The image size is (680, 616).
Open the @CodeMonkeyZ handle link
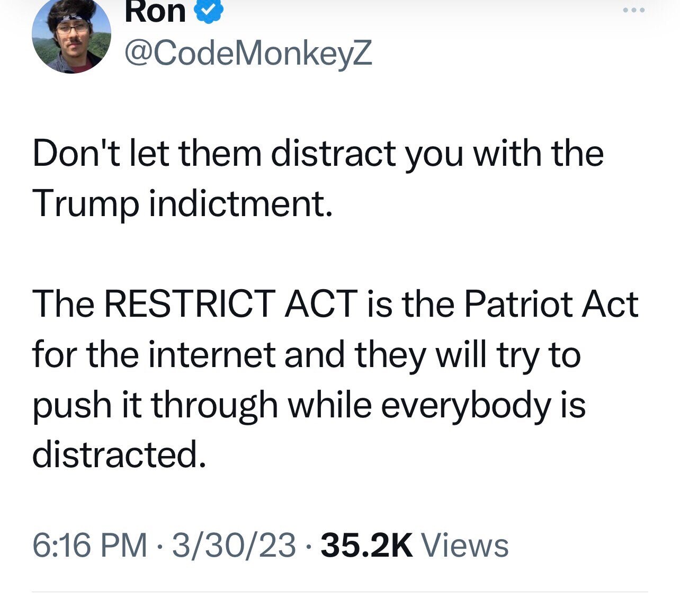tap(248, 52)
